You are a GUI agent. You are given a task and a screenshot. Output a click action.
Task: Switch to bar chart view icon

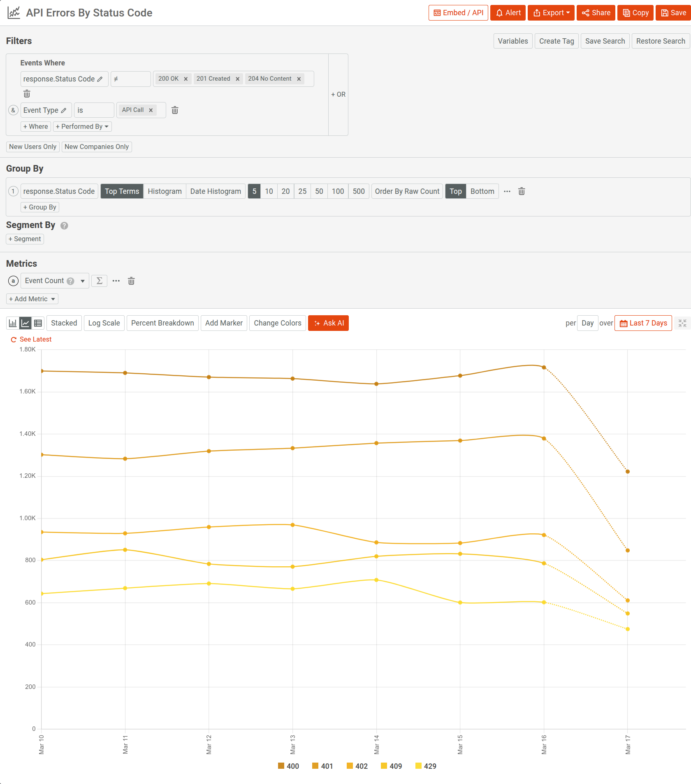click(12, 323)
